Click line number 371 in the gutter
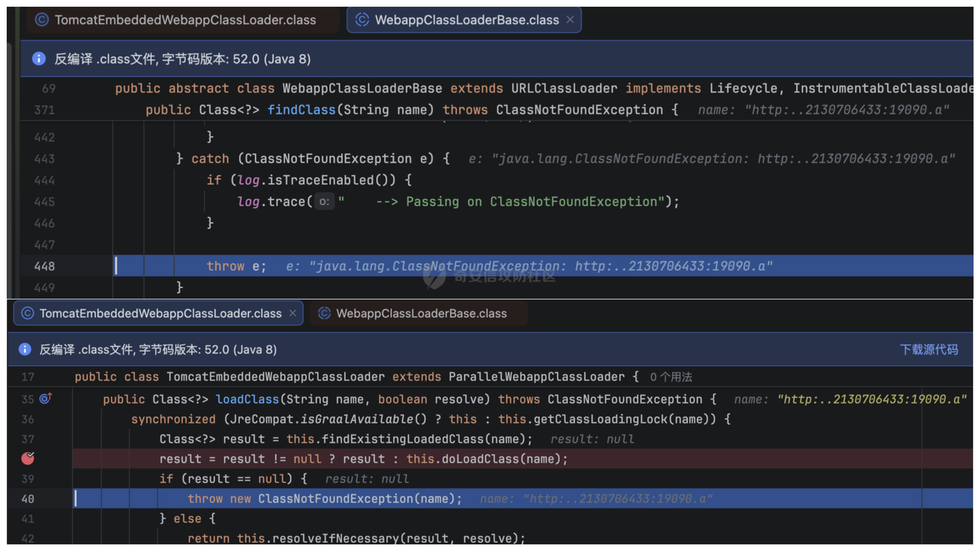980x551 pixels. tap(45, 110)
